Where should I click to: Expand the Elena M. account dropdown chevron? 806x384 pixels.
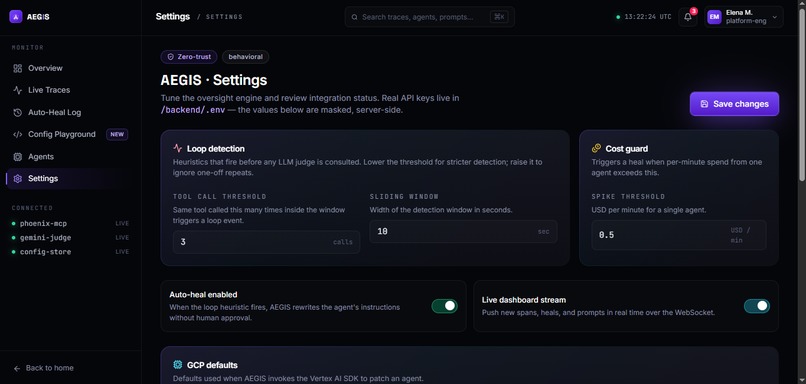[x=775, y=17]
